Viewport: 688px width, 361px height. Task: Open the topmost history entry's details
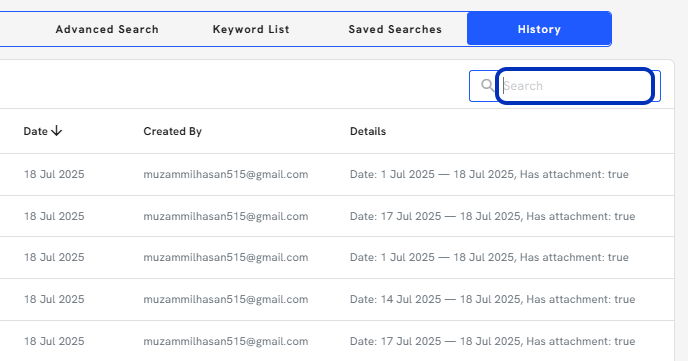[489, 174]
